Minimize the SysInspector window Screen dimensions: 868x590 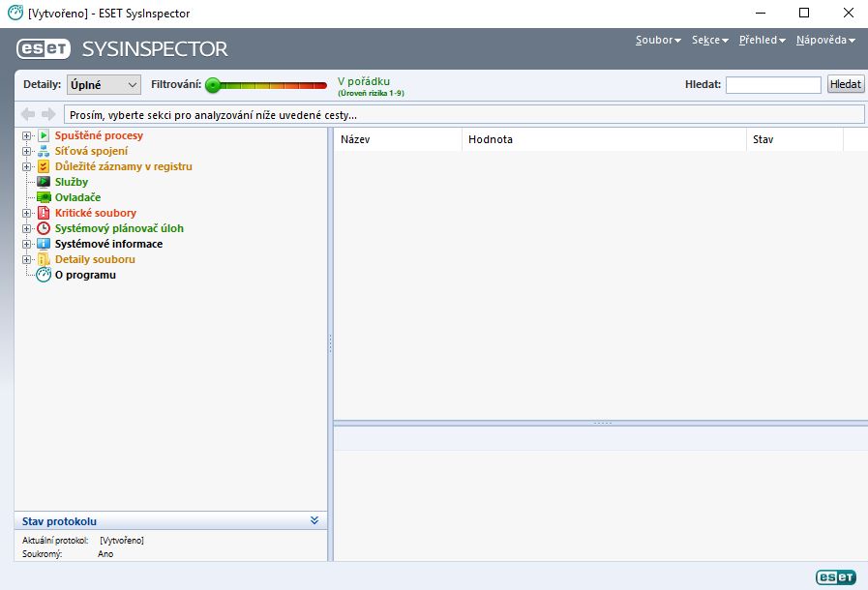click(x=761, y=13)
